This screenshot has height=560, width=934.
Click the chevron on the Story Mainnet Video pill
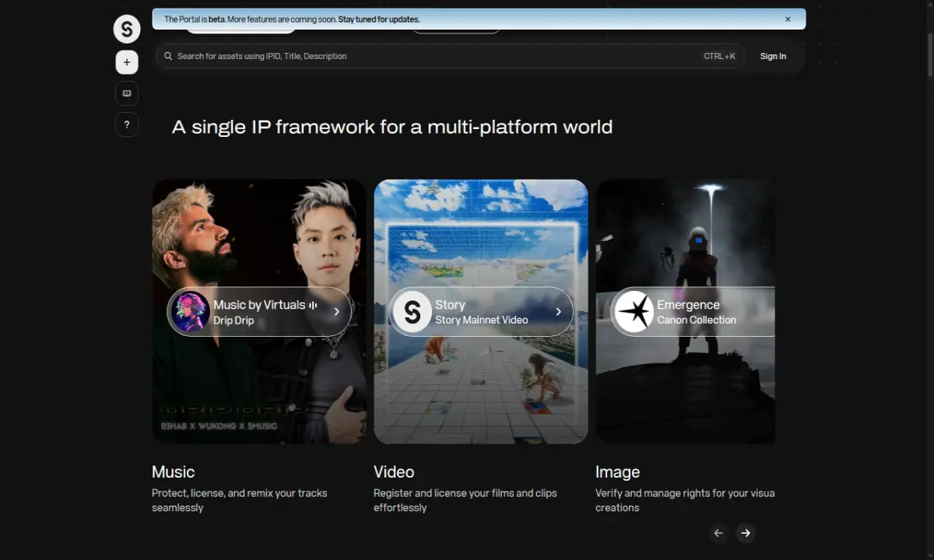click(x=558, y=312)
